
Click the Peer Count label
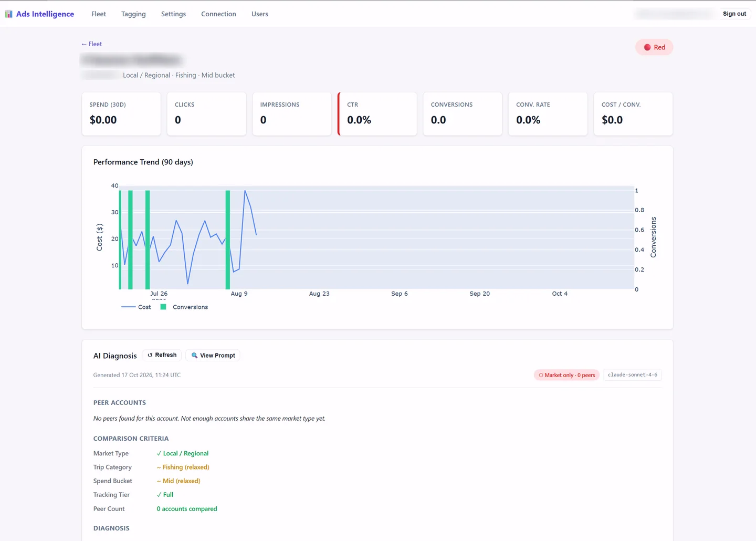(x=109, y=509)
